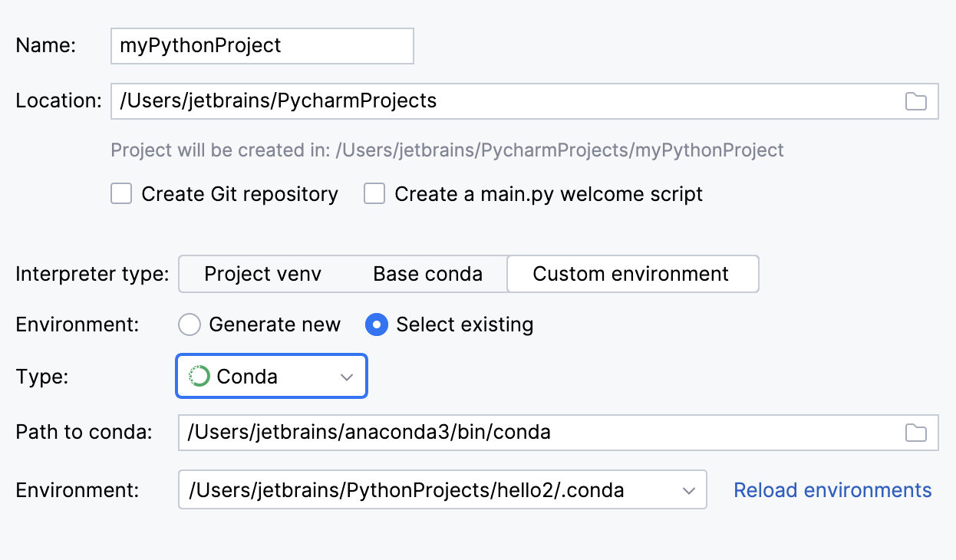Click the Reload environments link
This screenshot has width=956, height=560.
(832, 489)
